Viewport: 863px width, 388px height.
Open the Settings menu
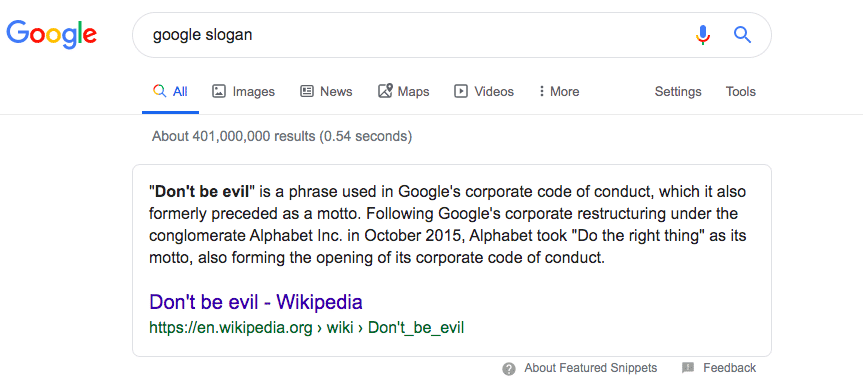coord(678,91)
